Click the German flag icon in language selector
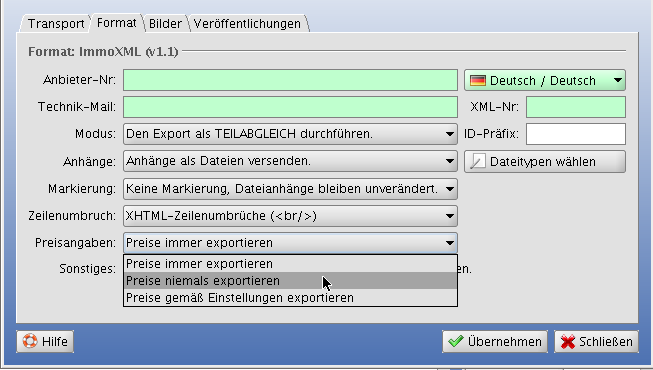 [x=478, y=80]
